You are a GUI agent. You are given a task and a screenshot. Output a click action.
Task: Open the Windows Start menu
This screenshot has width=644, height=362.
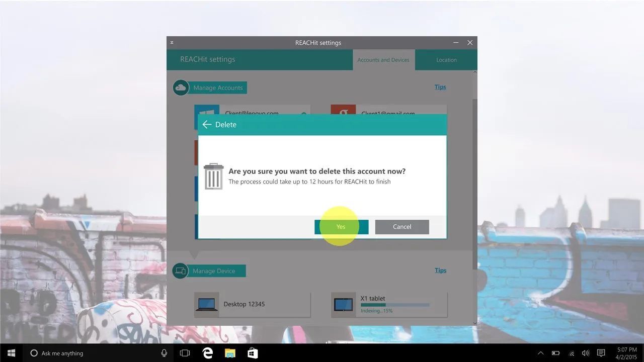point(11,353)
